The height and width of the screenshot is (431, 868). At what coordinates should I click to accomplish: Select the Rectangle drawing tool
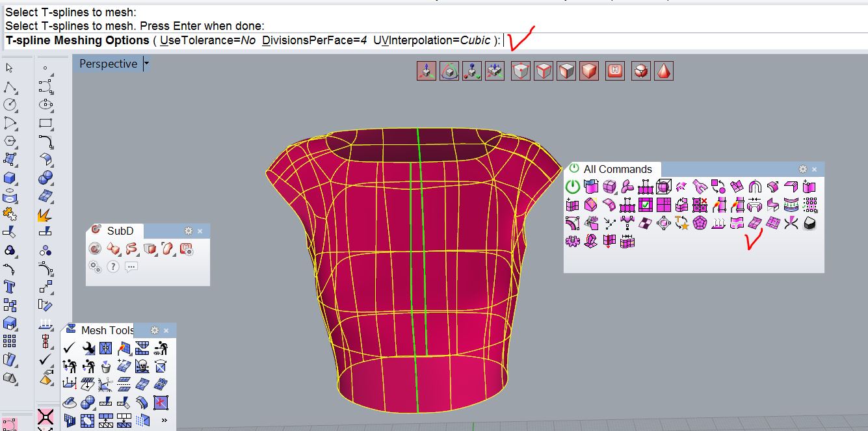[x=46, y=123]
